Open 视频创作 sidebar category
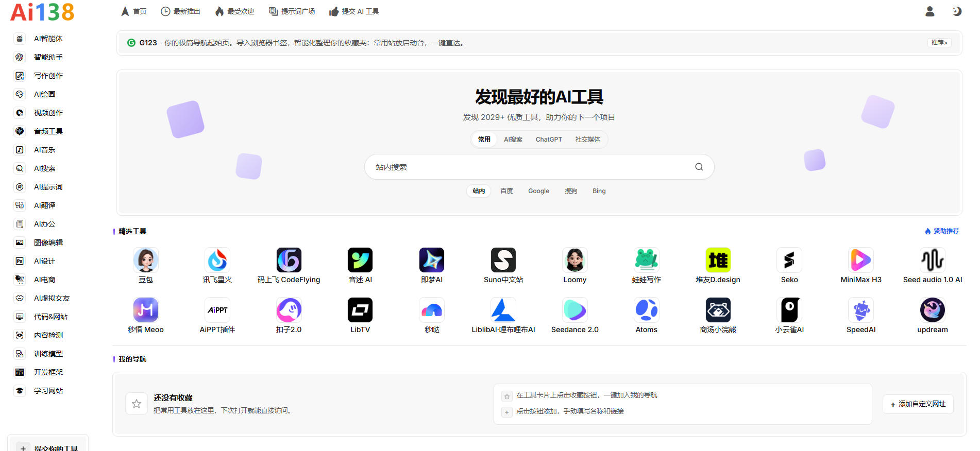 (x=48, y=113)
